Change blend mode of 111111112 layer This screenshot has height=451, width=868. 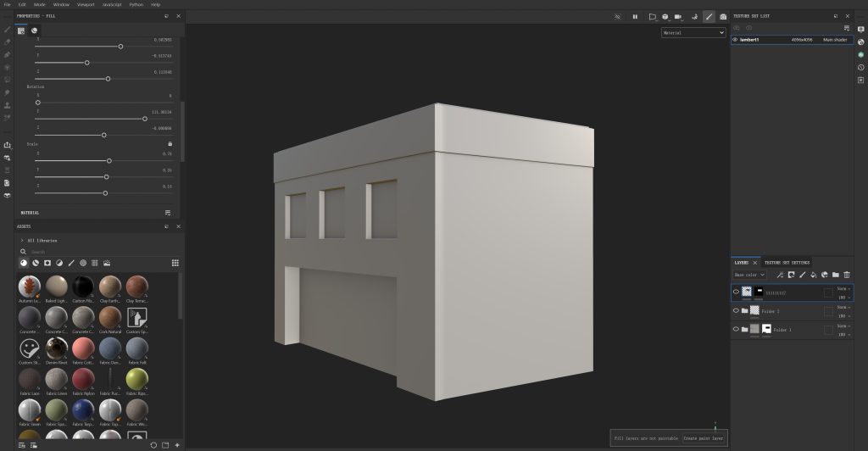pyautogui.click(x=843, y=288)
